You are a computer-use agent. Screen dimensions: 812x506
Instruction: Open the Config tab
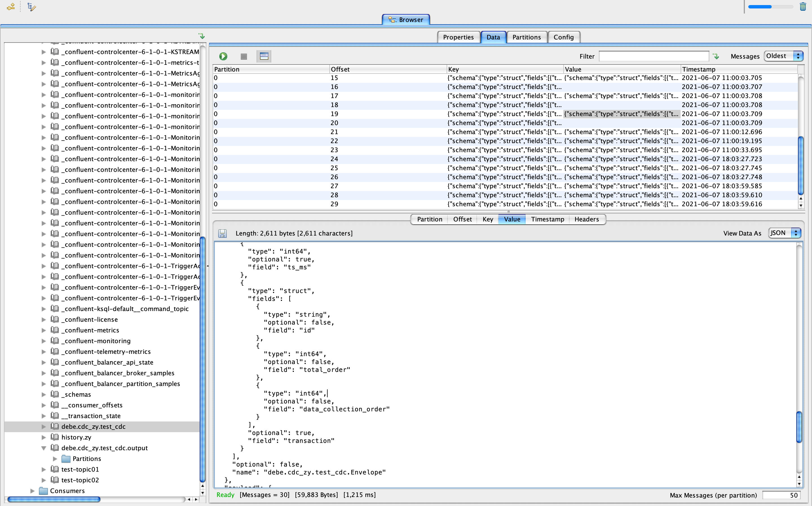coord(563,37)
